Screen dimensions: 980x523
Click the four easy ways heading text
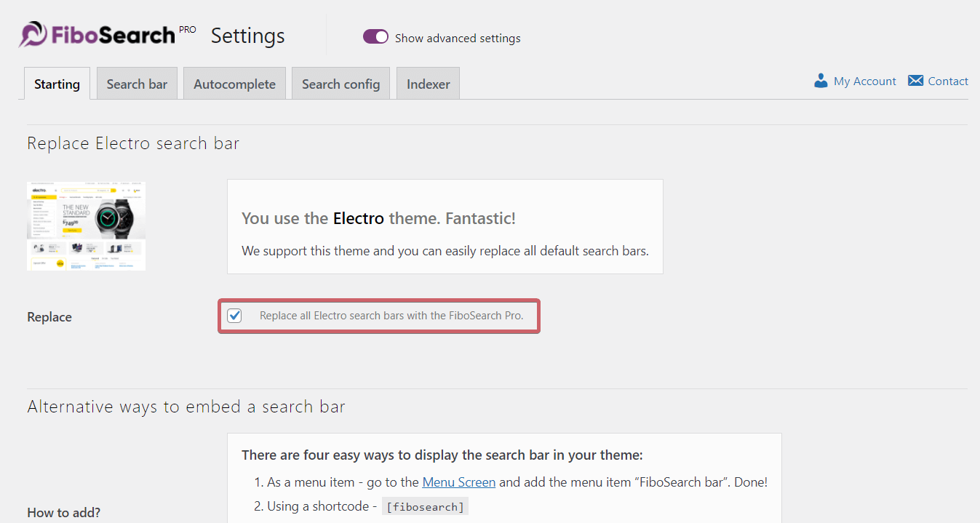point(442,455)
